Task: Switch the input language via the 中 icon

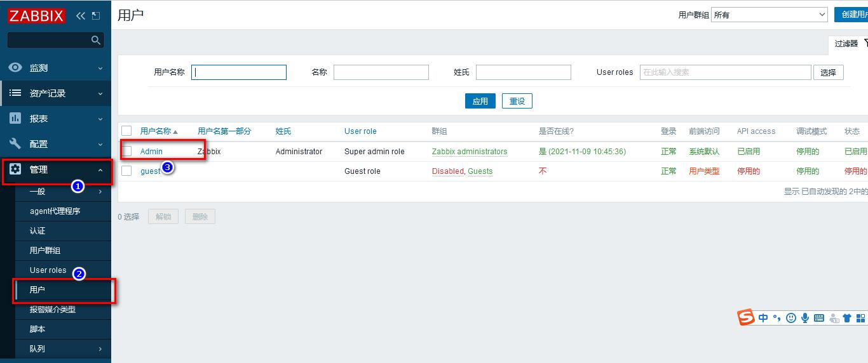Action: pyautogui.click(x=763, y=318)
